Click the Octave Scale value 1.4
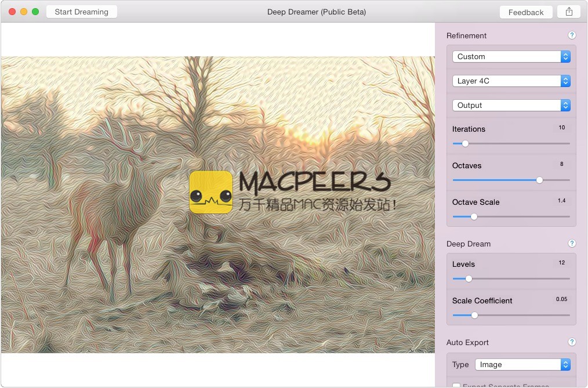 [561, 201]
